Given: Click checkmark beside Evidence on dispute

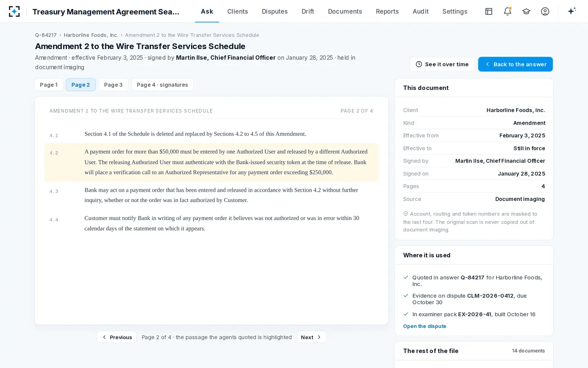Looking at the screenshot, I should (406, 296).
